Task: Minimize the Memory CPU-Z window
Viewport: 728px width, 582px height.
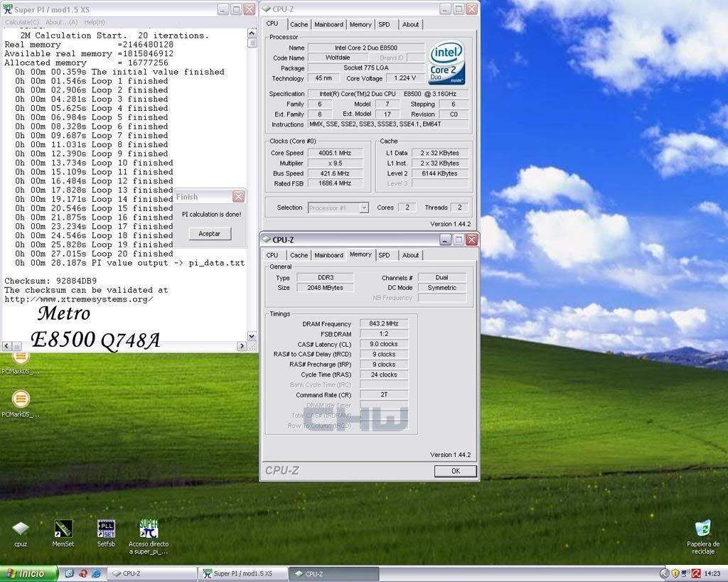Action: [445, 239]
